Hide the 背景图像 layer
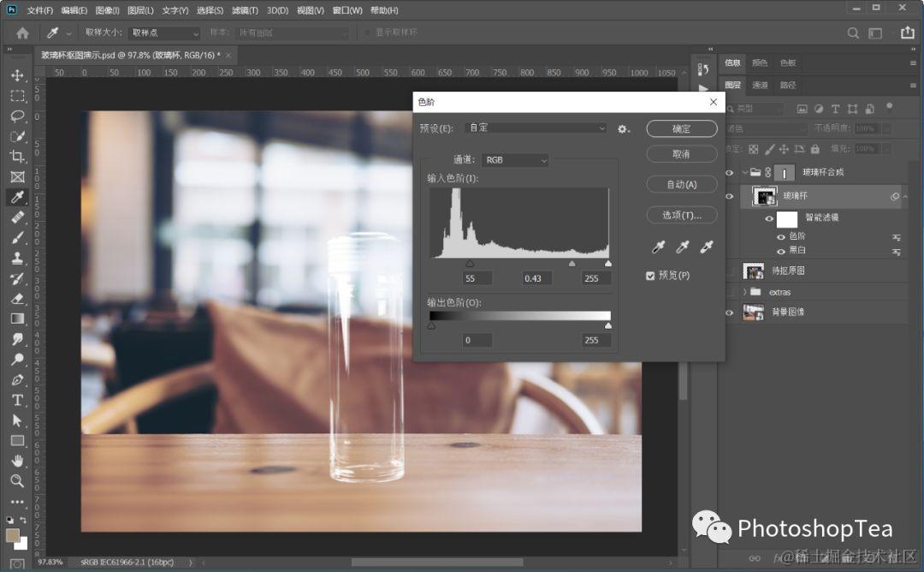The width and height of the screenshot is (924, 572). click(730, 313)
